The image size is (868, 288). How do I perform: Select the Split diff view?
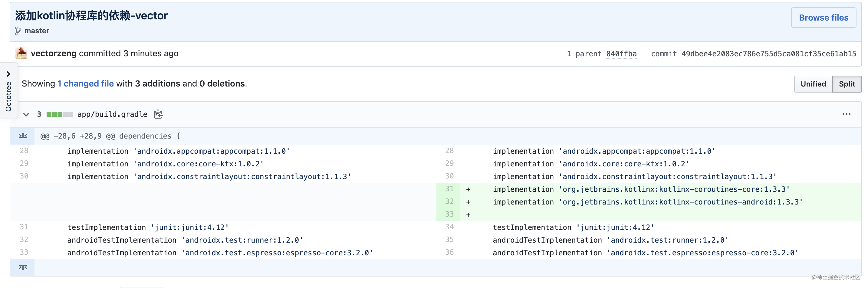(x=847, y=84)
